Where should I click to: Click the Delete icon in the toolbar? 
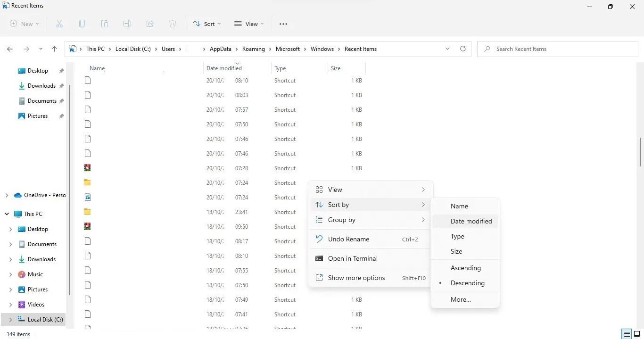click(173, 24)
